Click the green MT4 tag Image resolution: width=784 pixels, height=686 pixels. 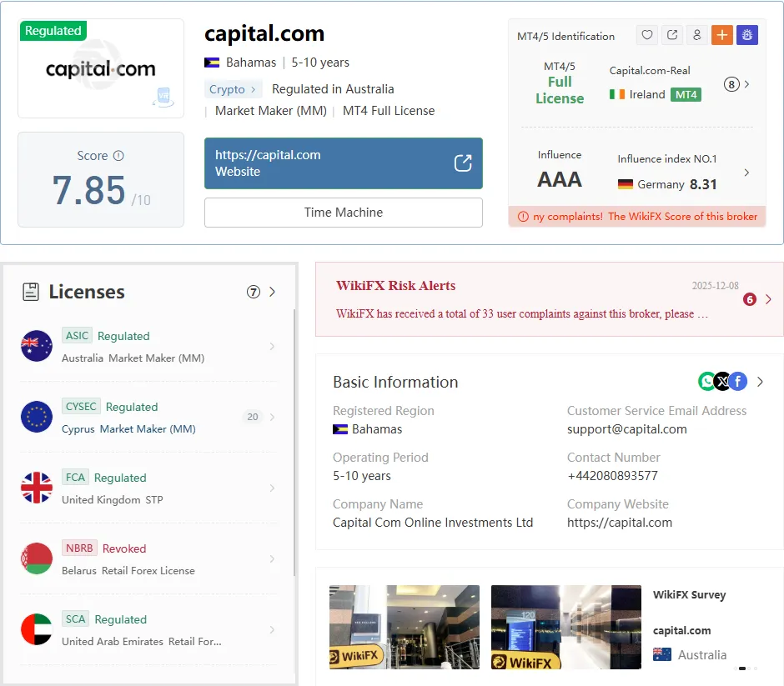pos(686,94)
